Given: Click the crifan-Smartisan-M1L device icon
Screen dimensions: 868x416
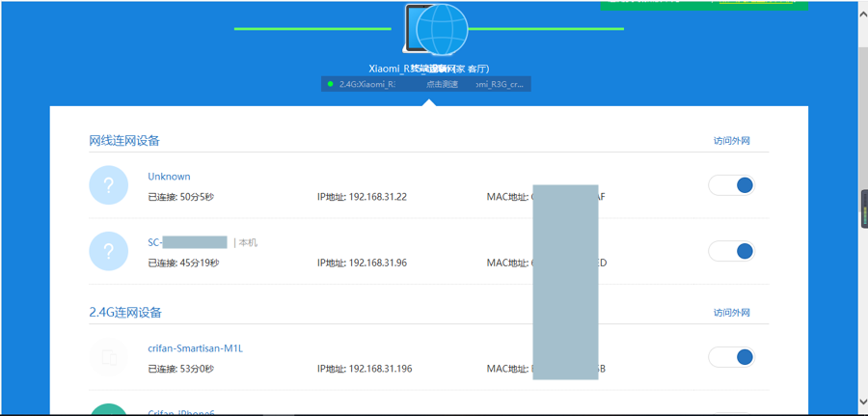Looking at the screenshot, I should coord(108,357).
